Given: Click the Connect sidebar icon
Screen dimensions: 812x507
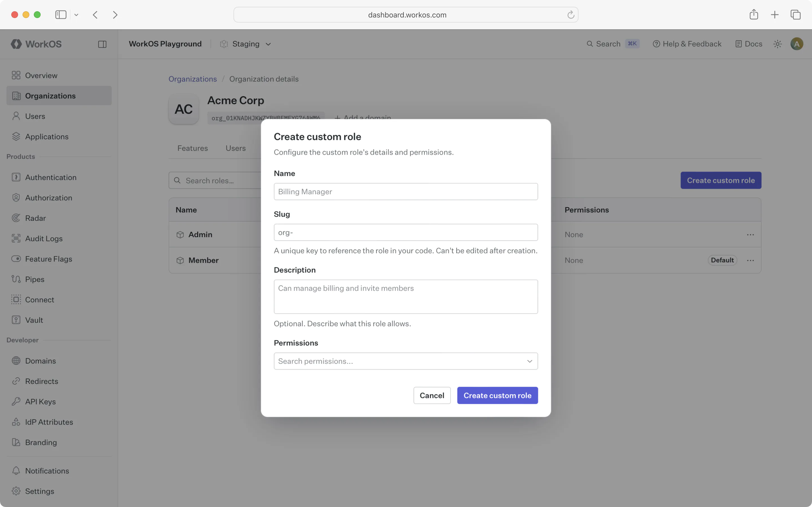Looking at the screenshot, I should tap(16, 299).
